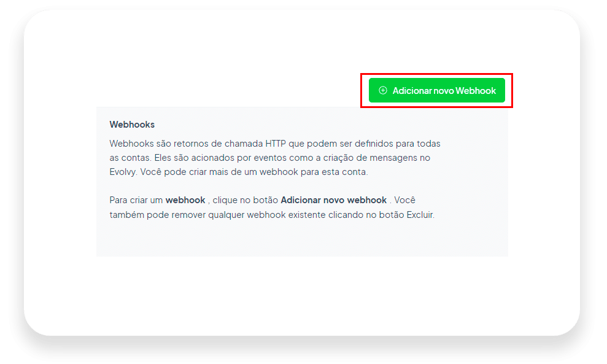The image size is (607, 364).
Task: Click the text Para criar um
Action: coord(136,200)
